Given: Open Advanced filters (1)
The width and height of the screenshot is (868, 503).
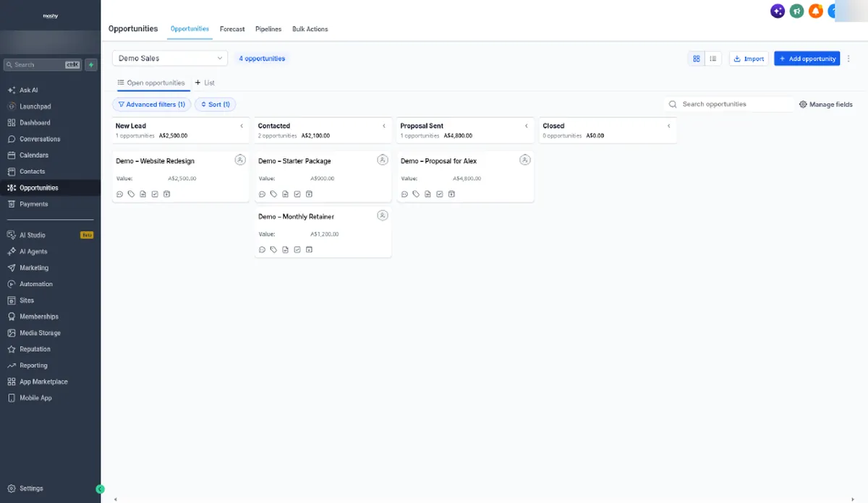Looking at the screenshot, I should (x=151, y=105).
